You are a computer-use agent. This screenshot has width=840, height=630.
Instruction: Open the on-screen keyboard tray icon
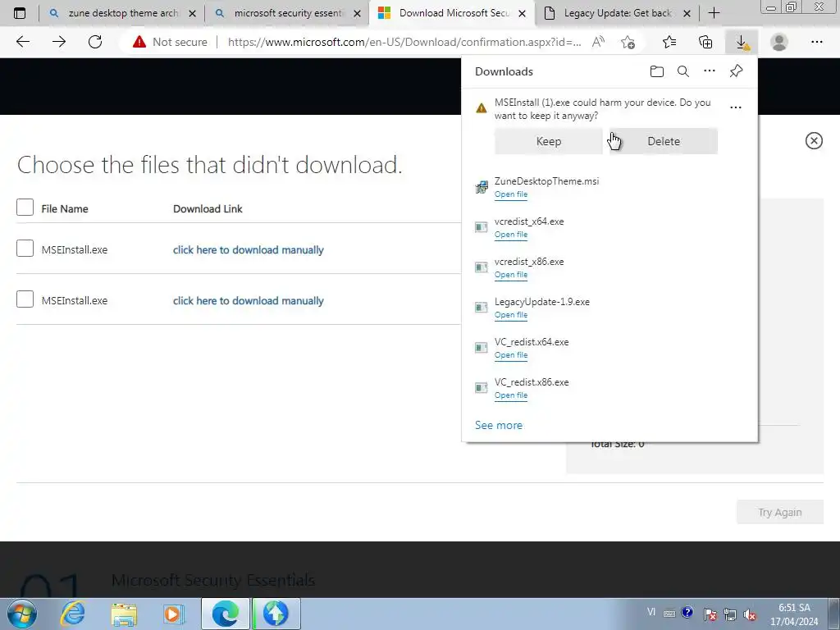coord(669,614)
